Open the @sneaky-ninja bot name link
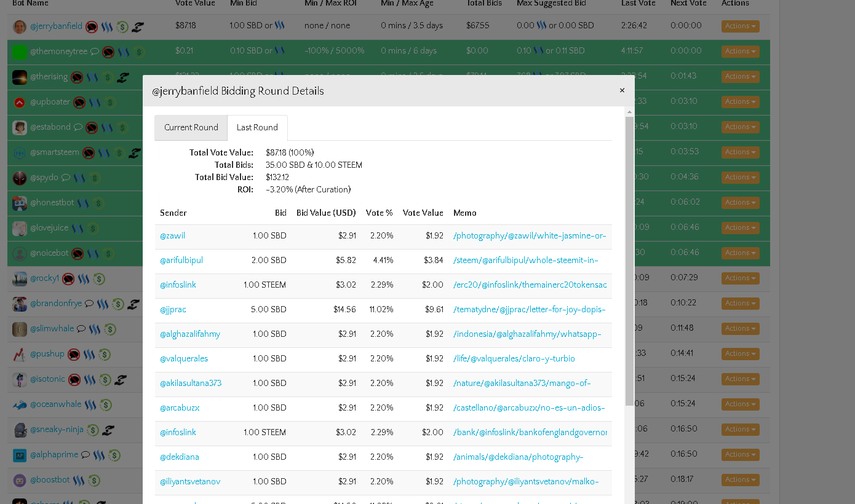Screen dimensions: 855x504 (57, 430)
